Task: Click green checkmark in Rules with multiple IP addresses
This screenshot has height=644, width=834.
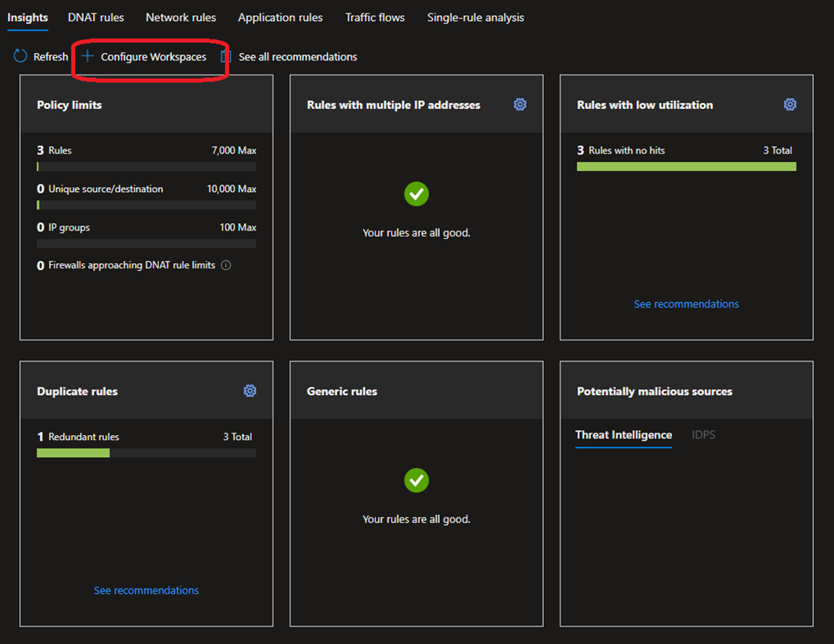Action: click(x=416, y=195)
